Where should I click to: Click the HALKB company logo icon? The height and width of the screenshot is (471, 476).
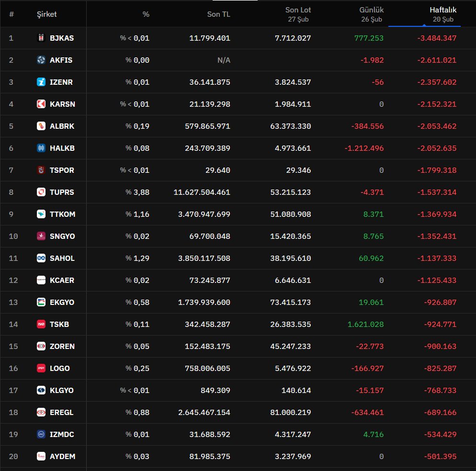click(x=41, y=148)
